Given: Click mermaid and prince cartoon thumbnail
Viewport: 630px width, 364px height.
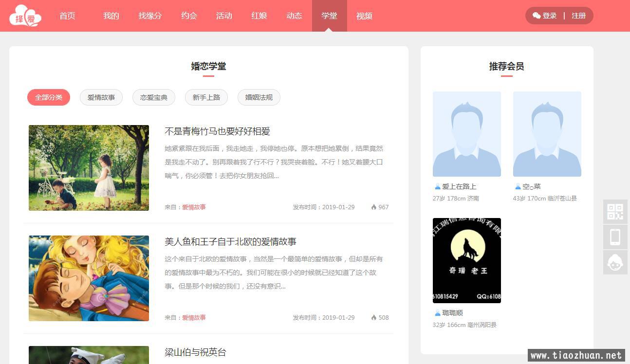Looking at the screenshot, I should click(89, 278).
